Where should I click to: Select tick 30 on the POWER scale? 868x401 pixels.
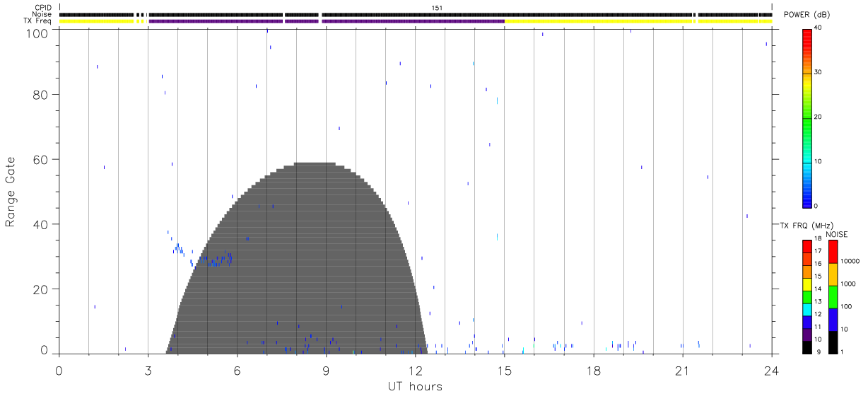819,73
